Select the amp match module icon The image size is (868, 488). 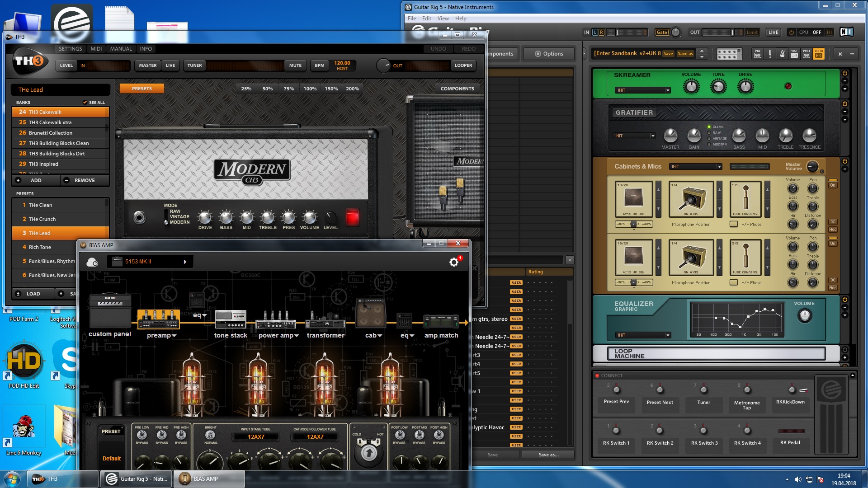pos(441,321)
